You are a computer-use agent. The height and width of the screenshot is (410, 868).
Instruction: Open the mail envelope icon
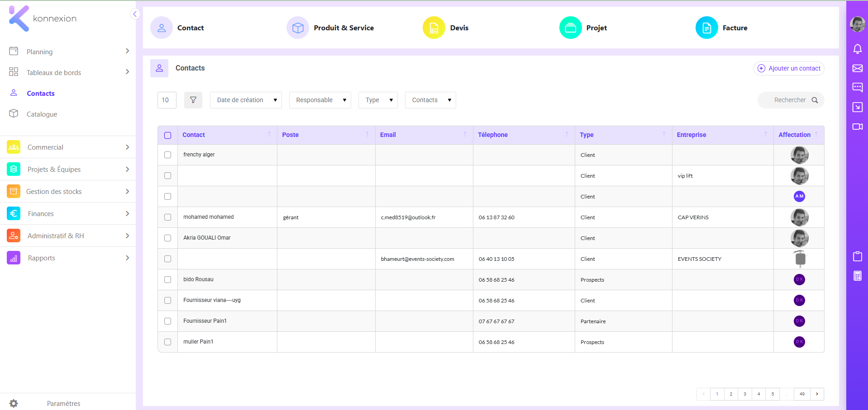point(857,68)
